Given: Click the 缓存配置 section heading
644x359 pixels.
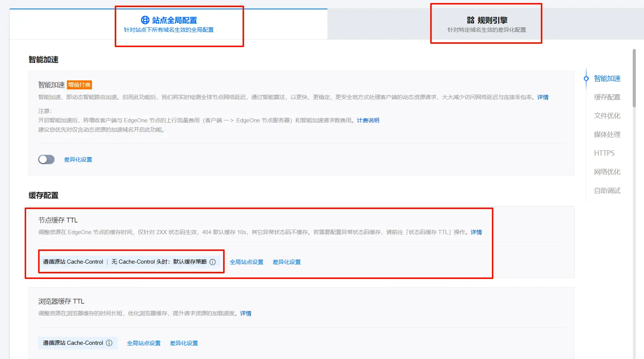Looking at the screenshot, I should click(43, 196).
